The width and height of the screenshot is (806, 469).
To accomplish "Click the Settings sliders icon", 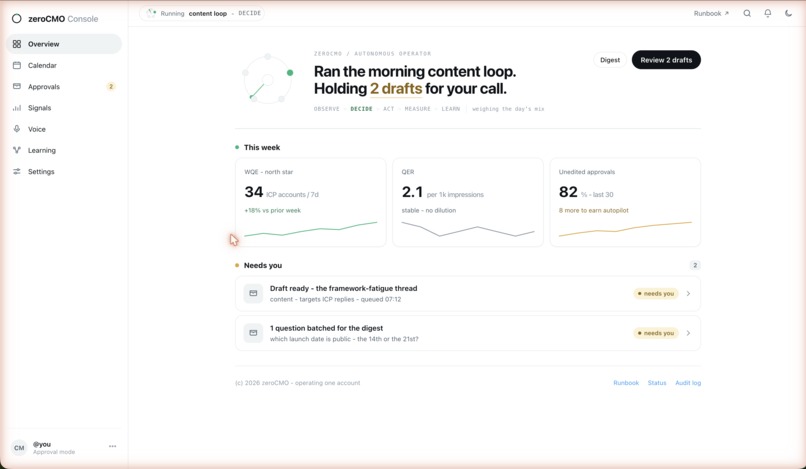I will pyautogui.click(x=17, y=172).
